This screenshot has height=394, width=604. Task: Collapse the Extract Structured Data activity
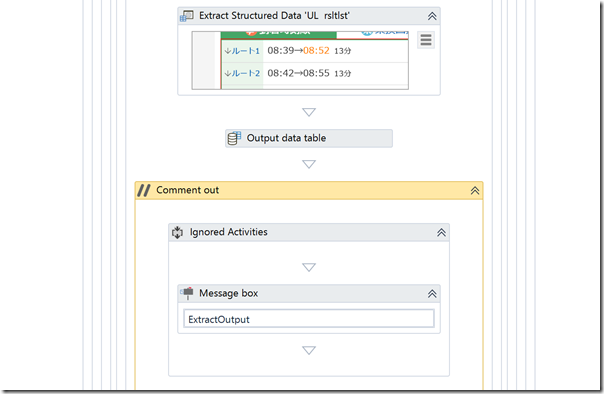tap(432, 16)
